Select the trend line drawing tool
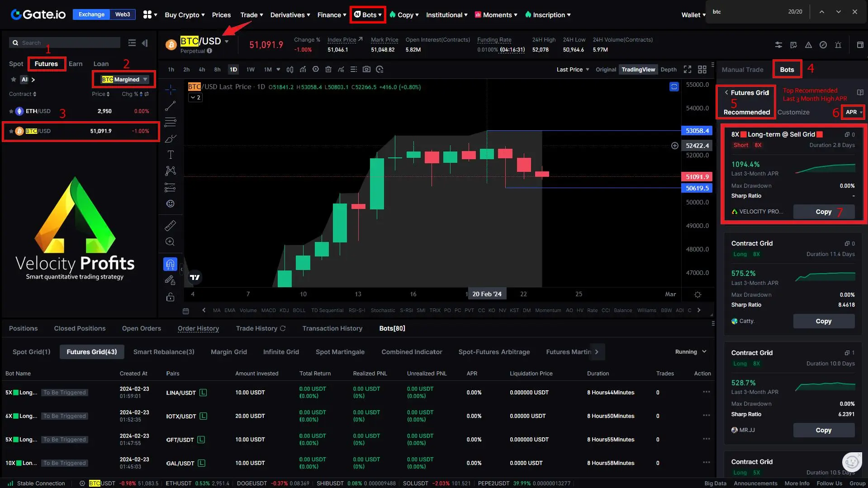The image size is (868, 488). pos(170,106)
